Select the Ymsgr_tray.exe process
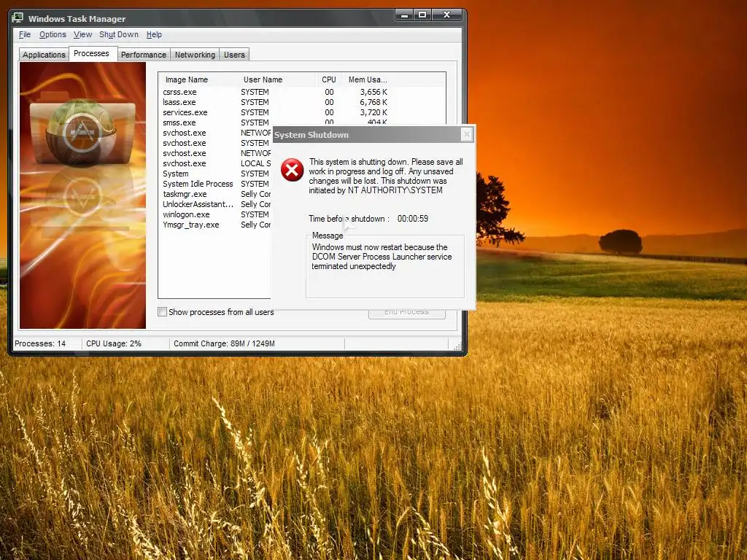747x560 pixels. (x=191, y=225)
